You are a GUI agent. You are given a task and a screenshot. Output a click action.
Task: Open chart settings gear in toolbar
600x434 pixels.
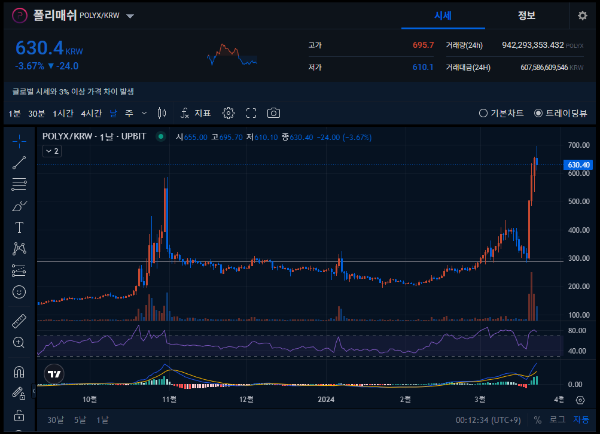click(228, 113)
